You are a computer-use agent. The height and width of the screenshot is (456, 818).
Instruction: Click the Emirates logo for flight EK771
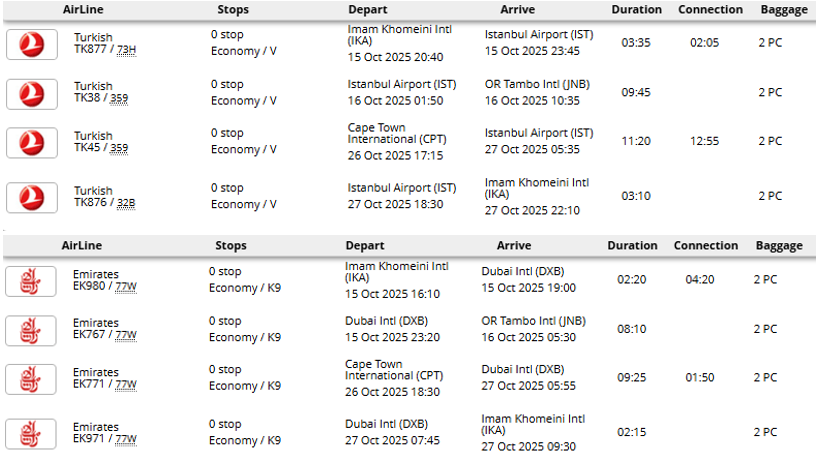pyautogui.click(x=30, y=379)
